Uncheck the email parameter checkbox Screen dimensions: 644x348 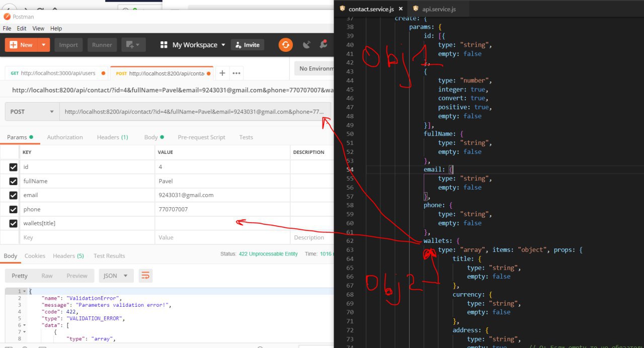[x=13, y=195]
